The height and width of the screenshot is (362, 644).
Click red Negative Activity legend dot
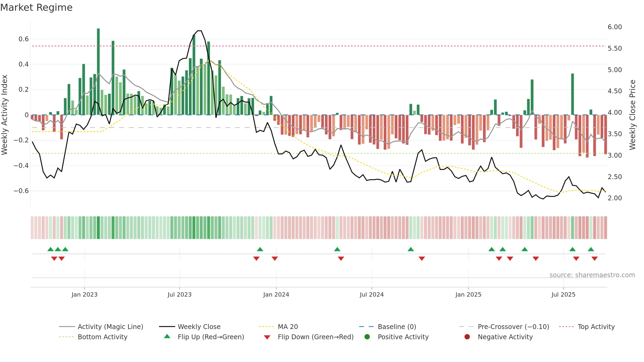point(467,337)
